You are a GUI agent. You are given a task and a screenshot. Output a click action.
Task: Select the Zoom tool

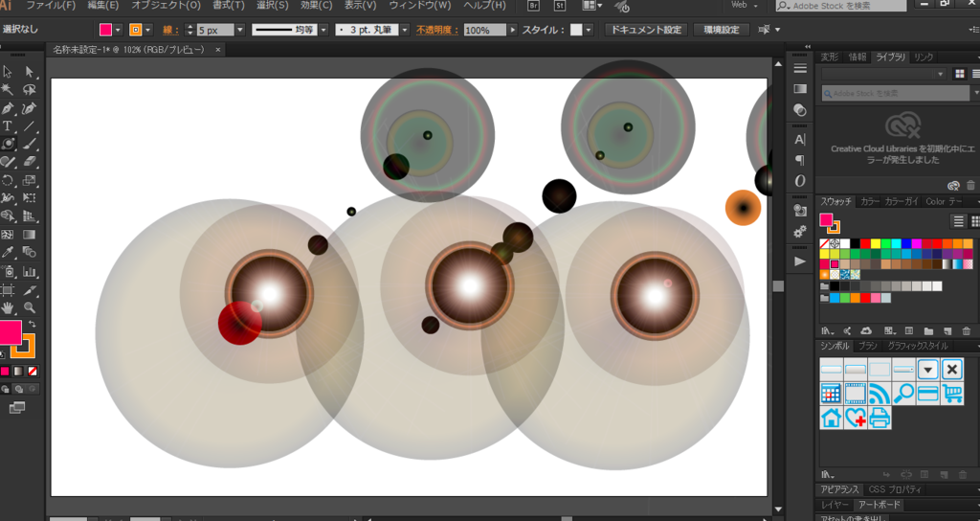(x=29, y=307)
